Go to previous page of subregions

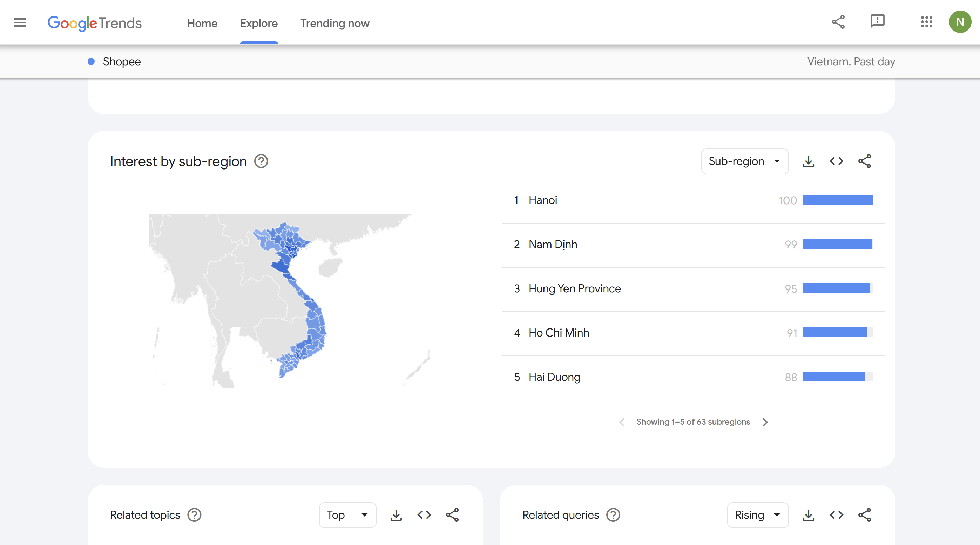622,422
